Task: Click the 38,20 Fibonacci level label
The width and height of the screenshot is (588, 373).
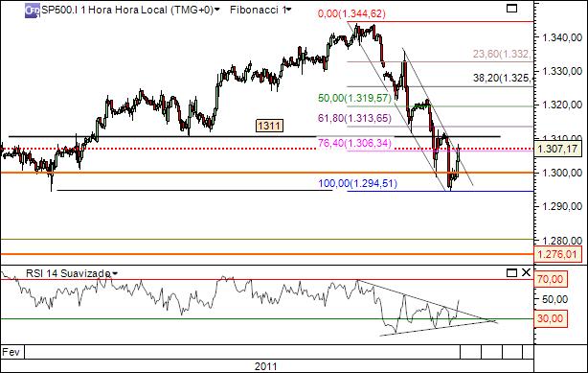Action: 503,78
